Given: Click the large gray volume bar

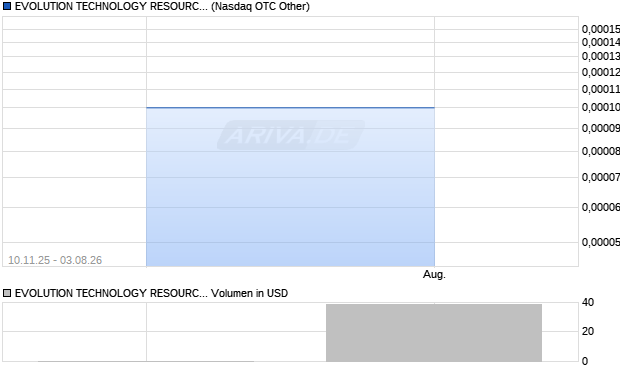Looking at the screenshot, I should [x=434, y=333].
